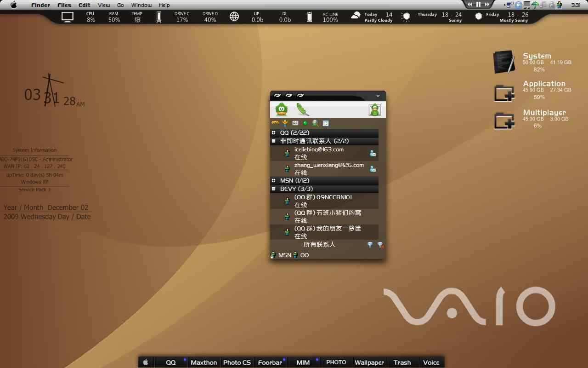This screenshot has height=368, width=588.
Task: Click the 所有联系人 view label
Action: pos(319,245)
